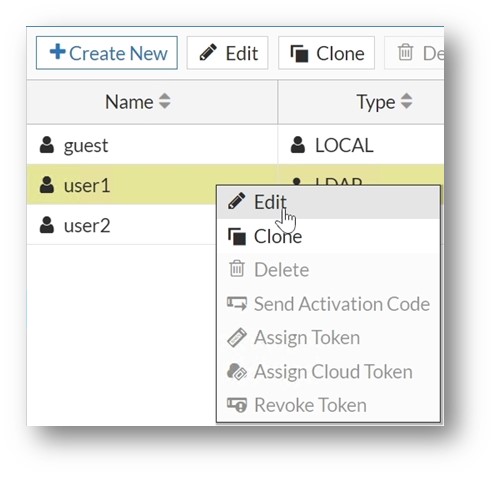Click the Send Activation Code icon

(237, 303)
